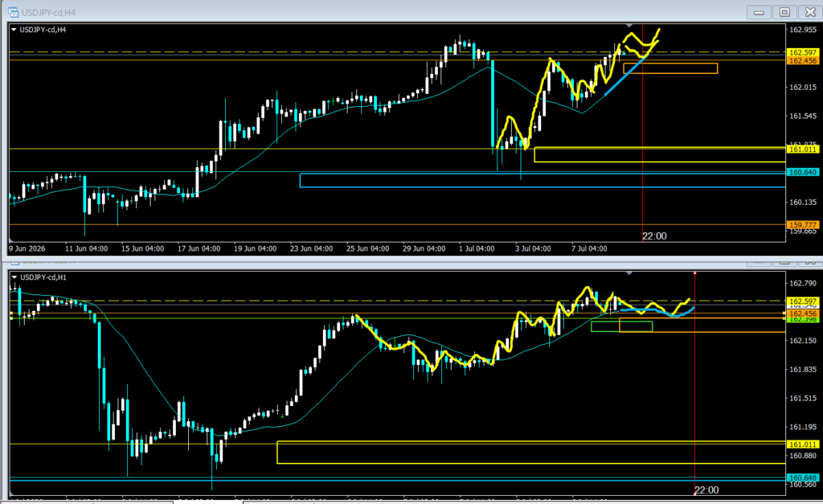Click the USDJPY-cd,H4 title bar text
Image resolution: width=823 pixels, height=504 pixels.
(49, 13)
